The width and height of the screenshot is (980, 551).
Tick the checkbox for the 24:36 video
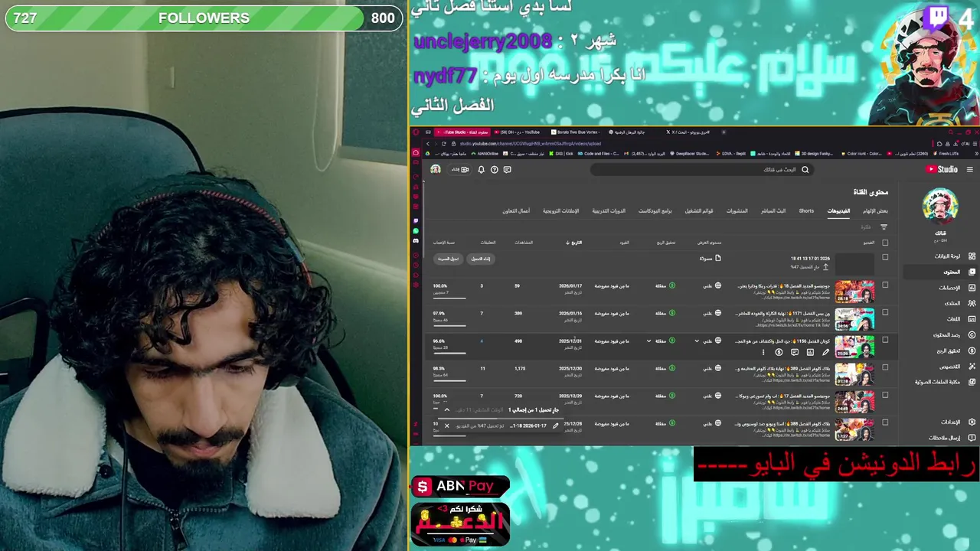pyautogui.click(x=885, y=312)
